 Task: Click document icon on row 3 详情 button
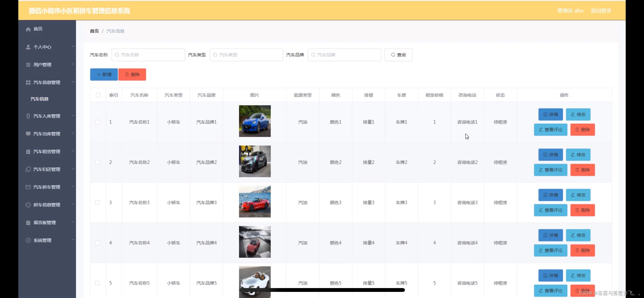point(545,195)
